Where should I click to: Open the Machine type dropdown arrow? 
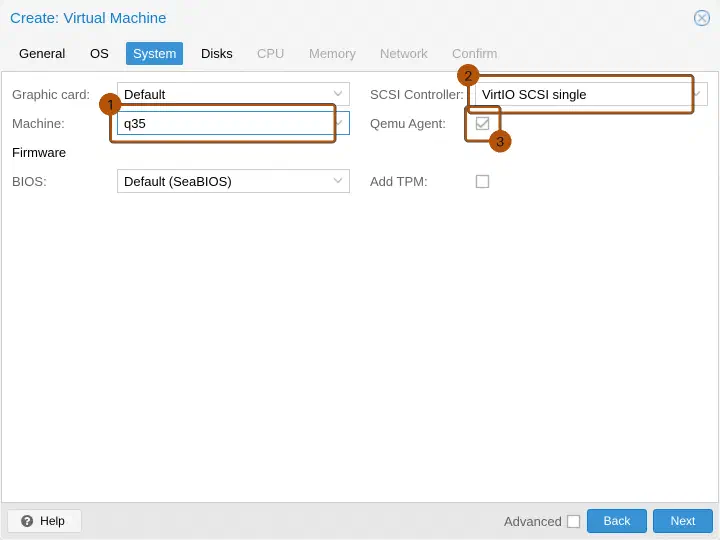click(x=340, y=124)
